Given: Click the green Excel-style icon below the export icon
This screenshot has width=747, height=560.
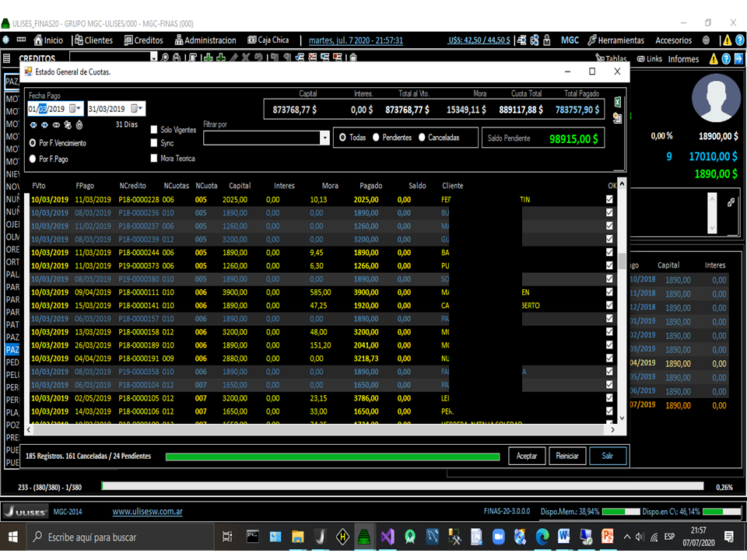Looking at the screenshot, I should 617,118.
